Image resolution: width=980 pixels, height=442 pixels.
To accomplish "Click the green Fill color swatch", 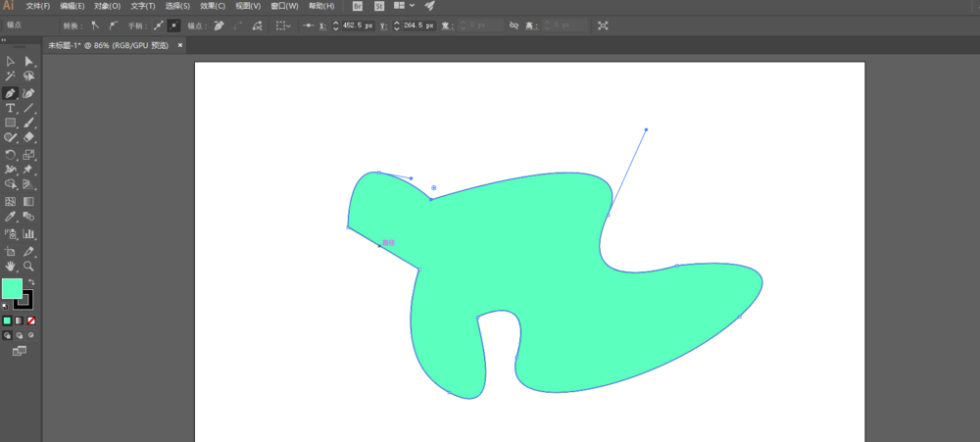I will point(12,288).
